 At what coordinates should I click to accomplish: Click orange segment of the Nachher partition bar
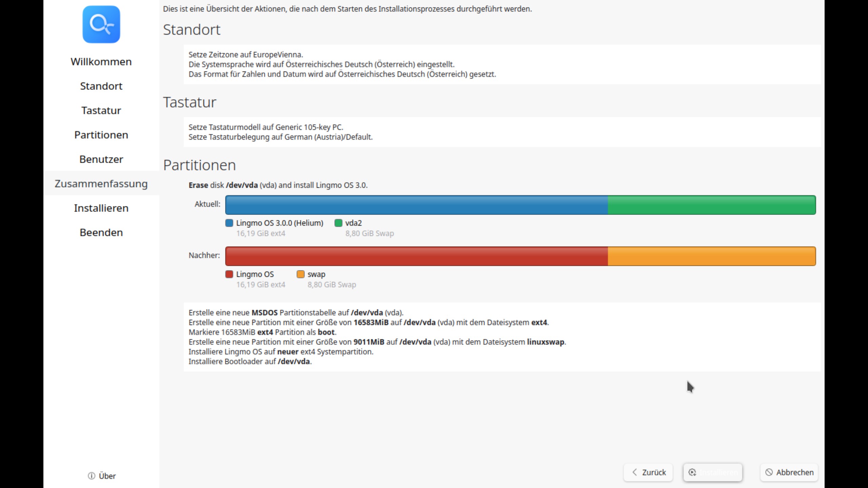(x=712, y=256)
